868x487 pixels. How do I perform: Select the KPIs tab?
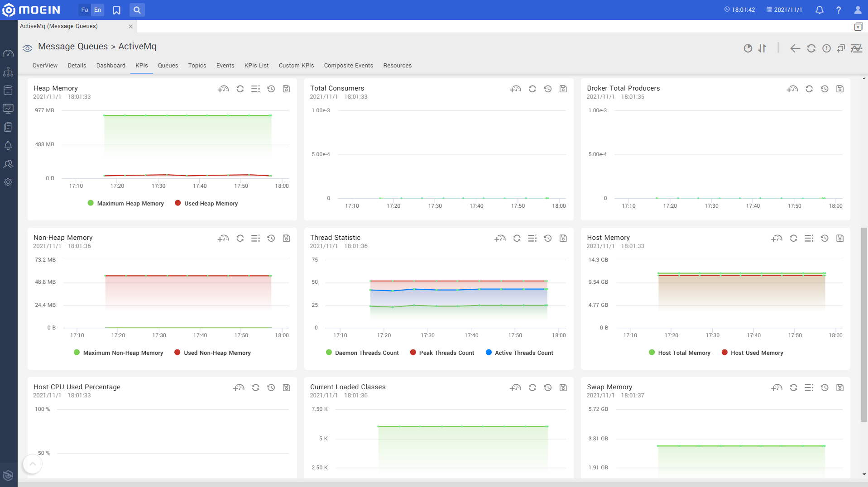pos(142,66)
